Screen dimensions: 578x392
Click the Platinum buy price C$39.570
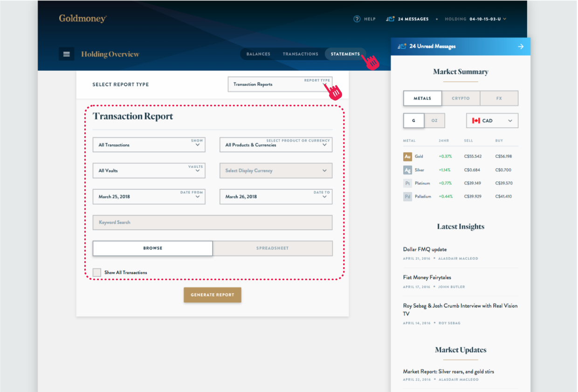tap(503, 183)
